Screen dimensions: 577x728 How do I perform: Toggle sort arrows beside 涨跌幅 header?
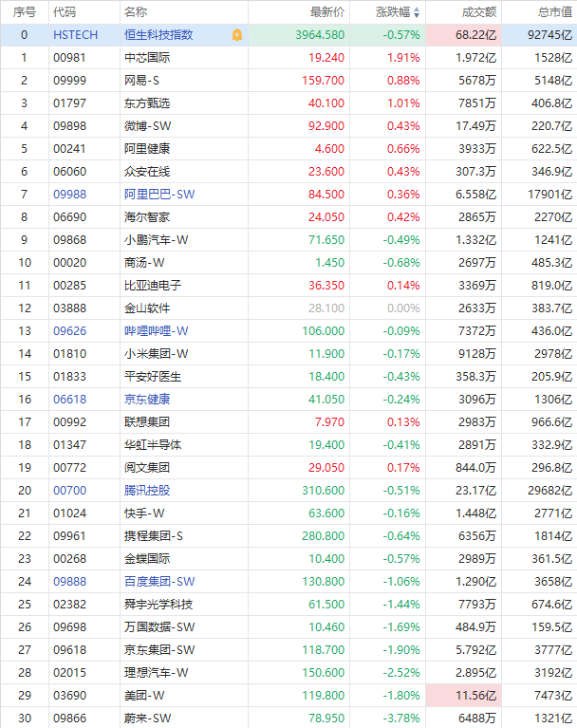pos(417,12)
